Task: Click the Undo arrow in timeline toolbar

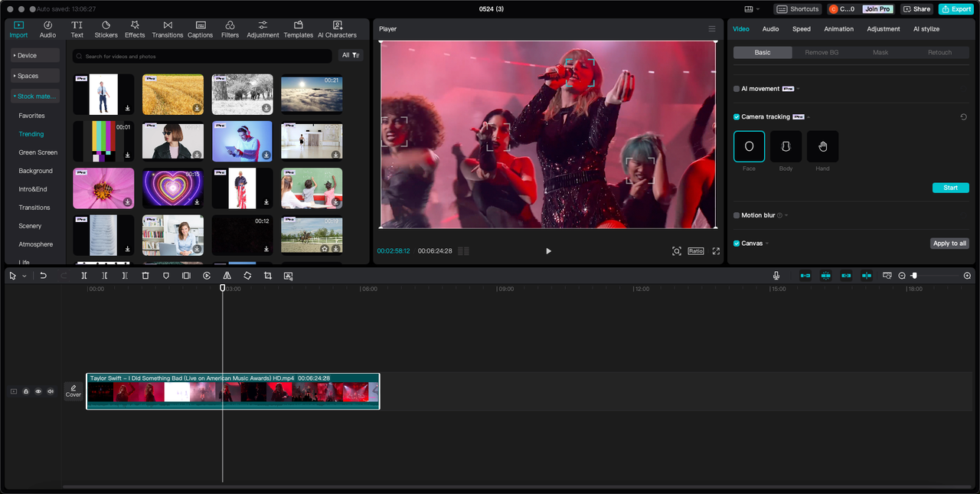Action: pos(44,276)
